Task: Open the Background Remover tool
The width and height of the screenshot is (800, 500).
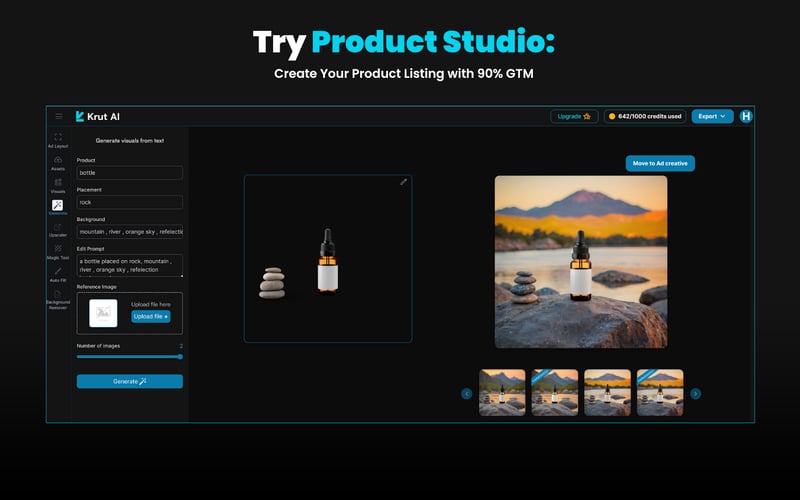Action: click(58, 300)
